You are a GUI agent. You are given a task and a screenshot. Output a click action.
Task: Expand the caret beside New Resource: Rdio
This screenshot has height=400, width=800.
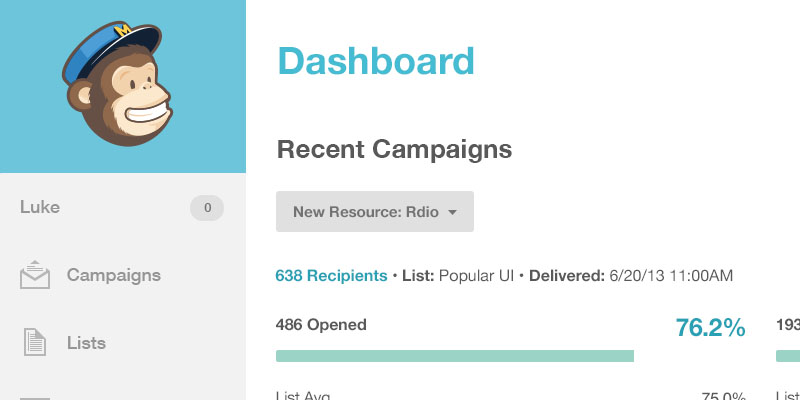[453, 212]
